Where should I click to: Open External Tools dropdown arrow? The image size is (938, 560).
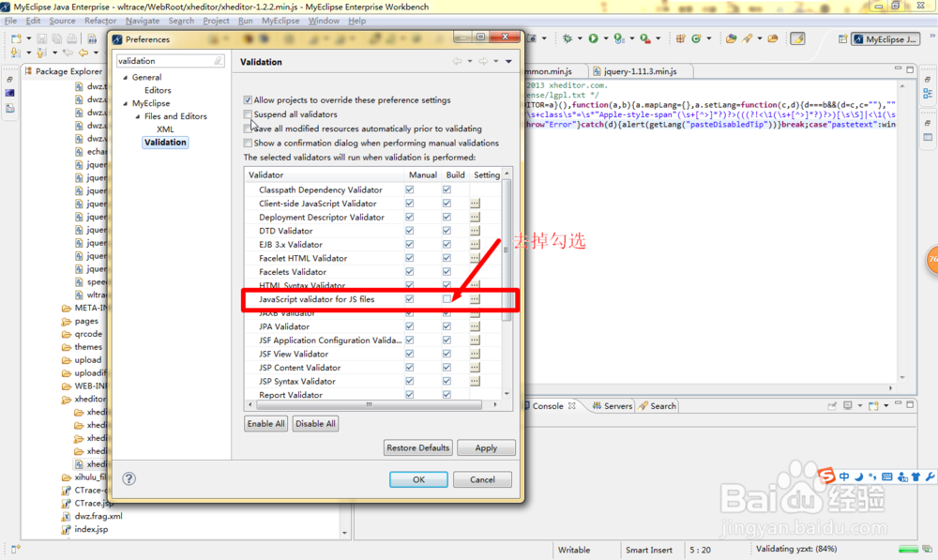(658, 38)
